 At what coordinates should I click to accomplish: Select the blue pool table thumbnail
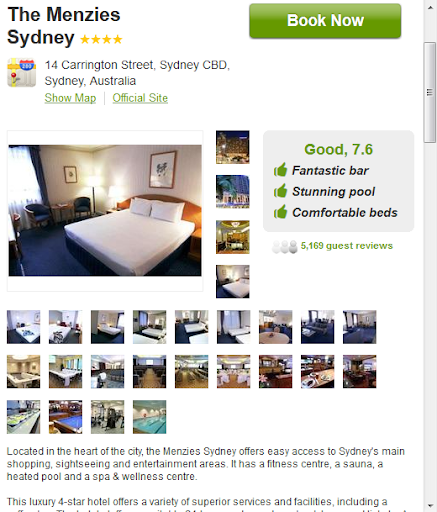click(x=65, y=417)
